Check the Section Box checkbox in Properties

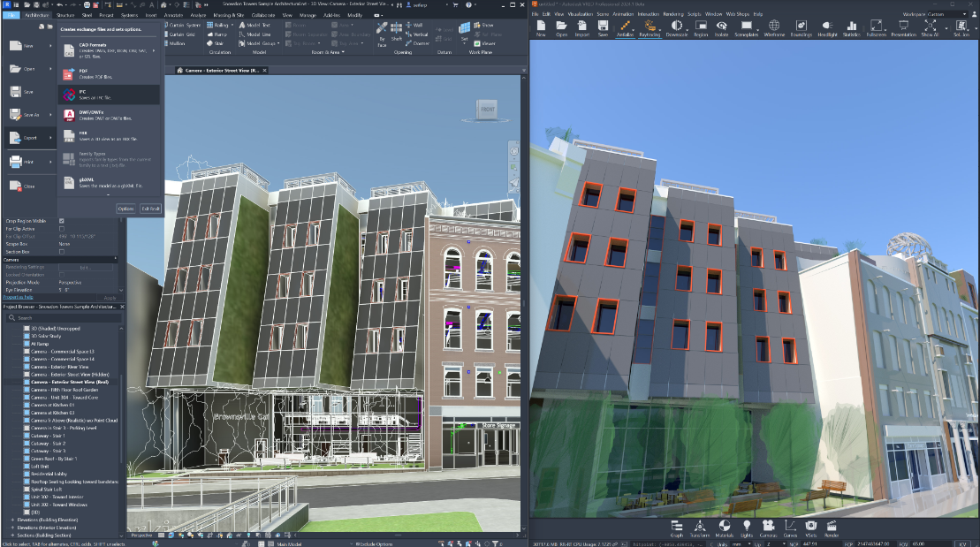pyautogui.click(x=61, y=252)
